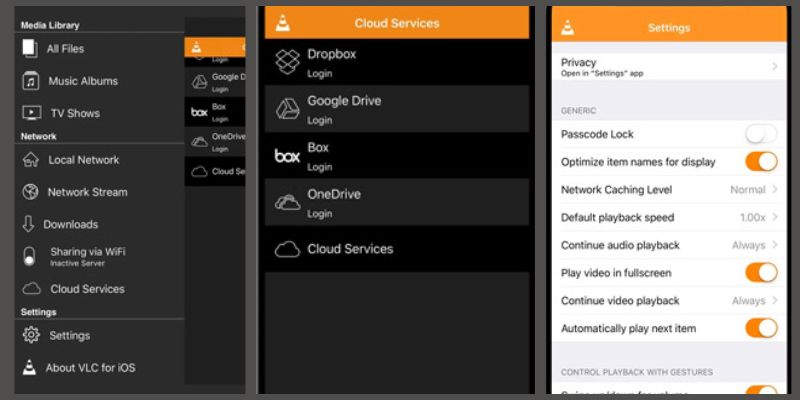Tap small VLC cone in left screenshot's header
The width and height of the screenshot is (800, 400).
(196, 47)
